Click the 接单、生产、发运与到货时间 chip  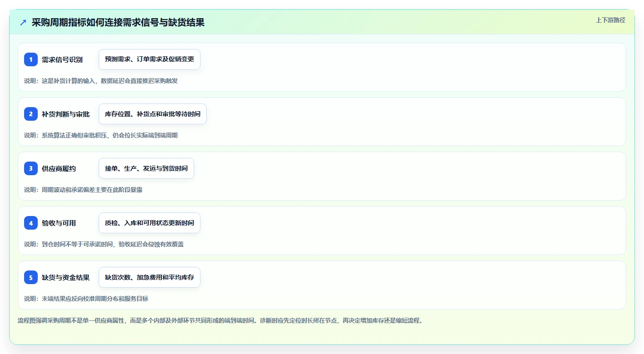click(146, 168)
